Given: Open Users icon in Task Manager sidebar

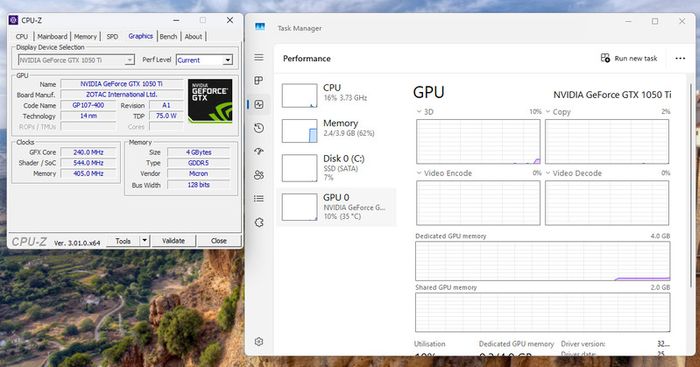Looking at the screenshot, I should [x=259, y=175].
